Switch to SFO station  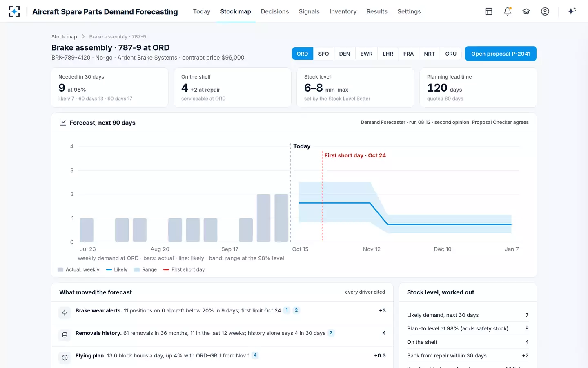(x=323, y=54)
